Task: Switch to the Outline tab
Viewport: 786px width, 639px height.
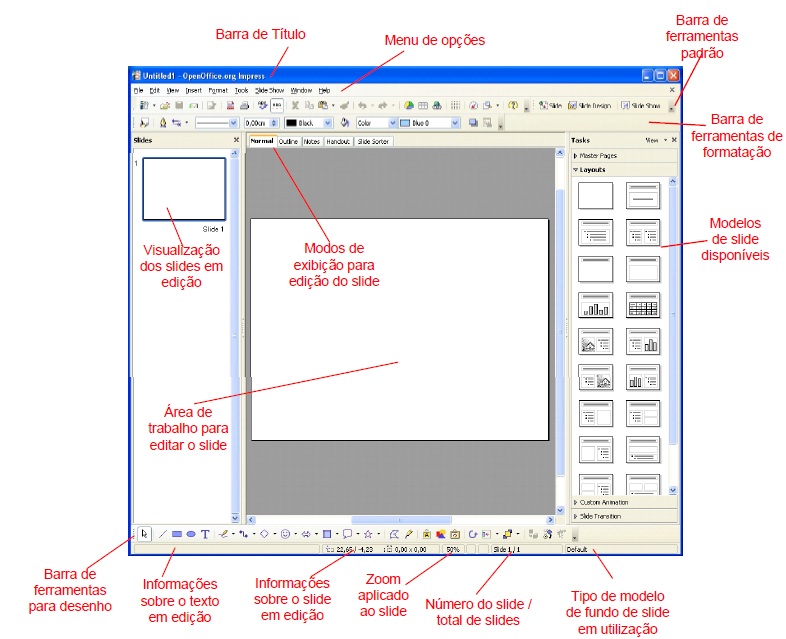Action: 288,142
